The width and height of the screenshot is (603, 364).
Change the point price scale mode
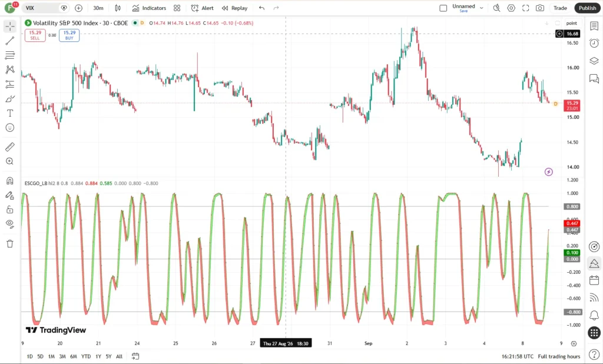click(571, 23)
